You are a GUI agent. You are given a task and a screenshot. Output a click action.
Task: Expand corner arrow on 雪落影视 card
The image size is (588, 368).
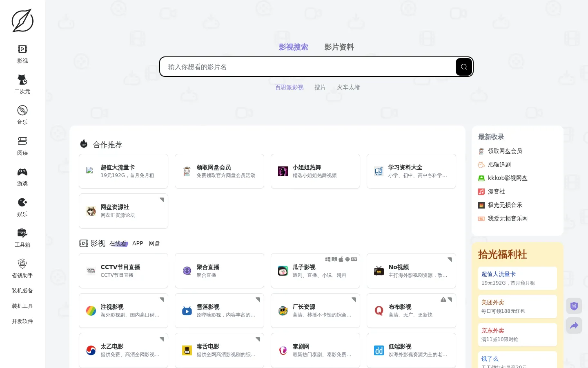pos(258,299)
